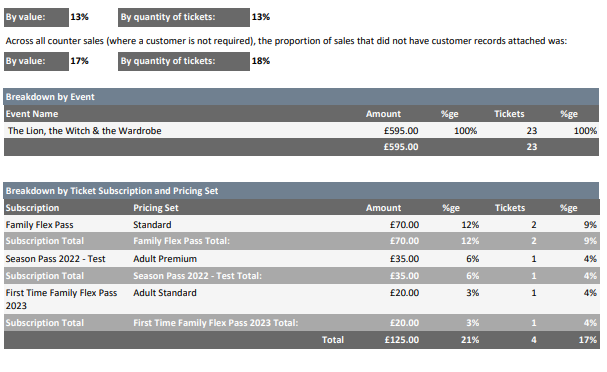Select The Lion, the Witch & the Wardrobe row

click(x=301, y=131)
